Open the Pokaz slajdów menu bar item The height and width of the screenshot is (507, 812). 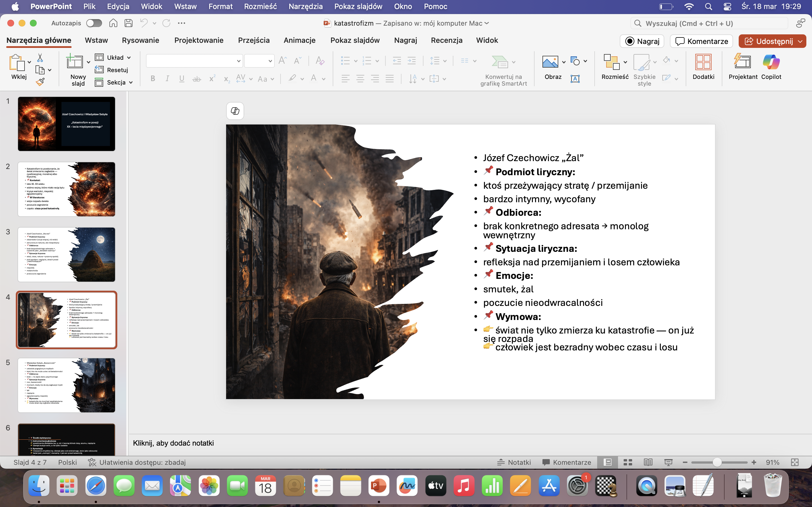click(x=358, y=6)
